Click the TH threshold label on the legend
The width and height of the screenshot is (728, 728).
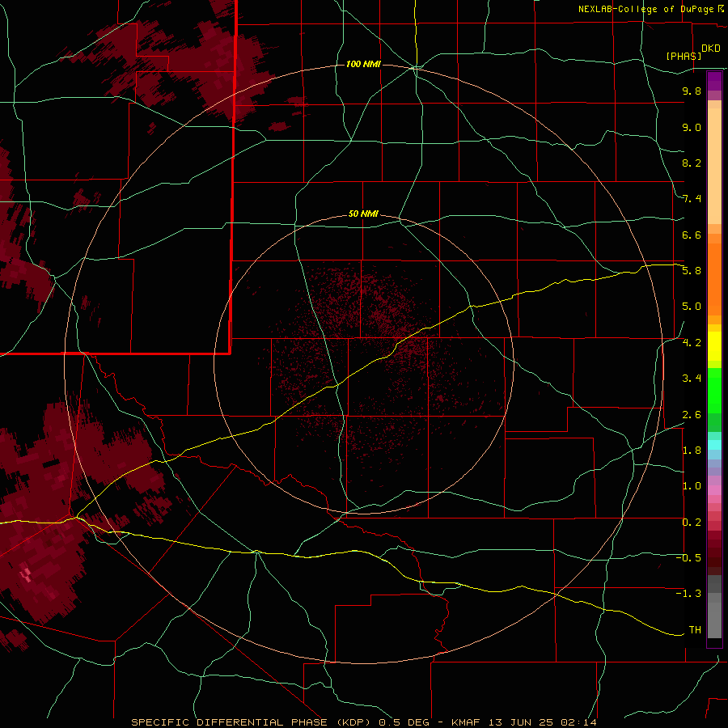pyautogui.click(x=695, y=630)
